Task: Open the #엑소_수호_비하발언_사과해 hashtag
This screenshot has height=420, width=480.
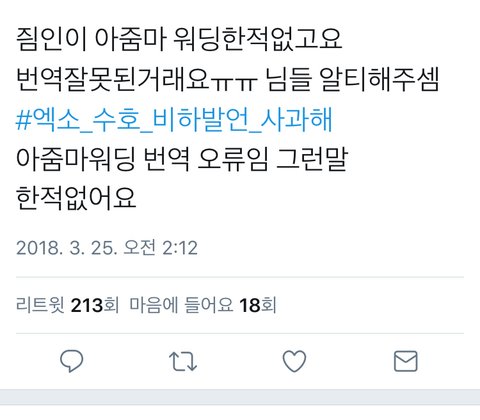Action: (174, 119)
